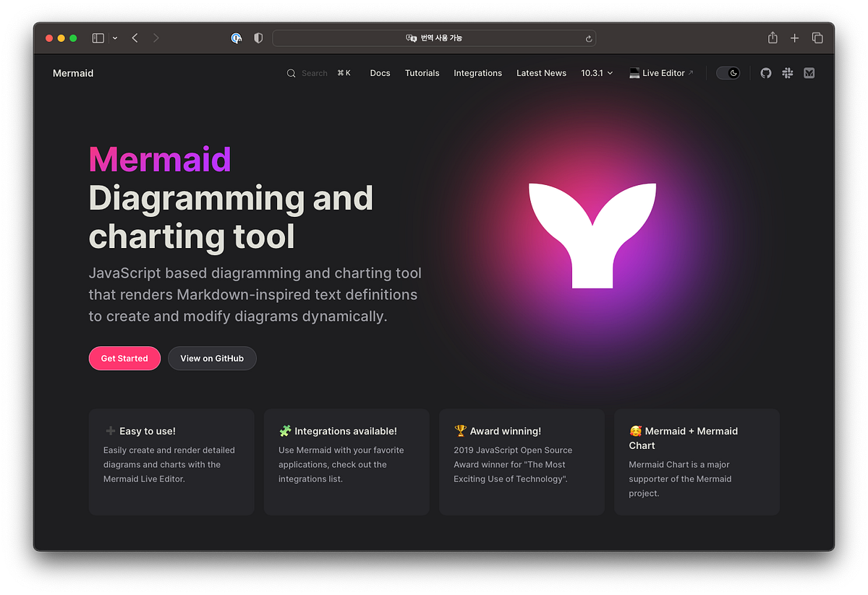868x595 pixels.
Task: Expand the 10.3.1 version dropdown
Action: pyautogui.click(x=597, y=73)
